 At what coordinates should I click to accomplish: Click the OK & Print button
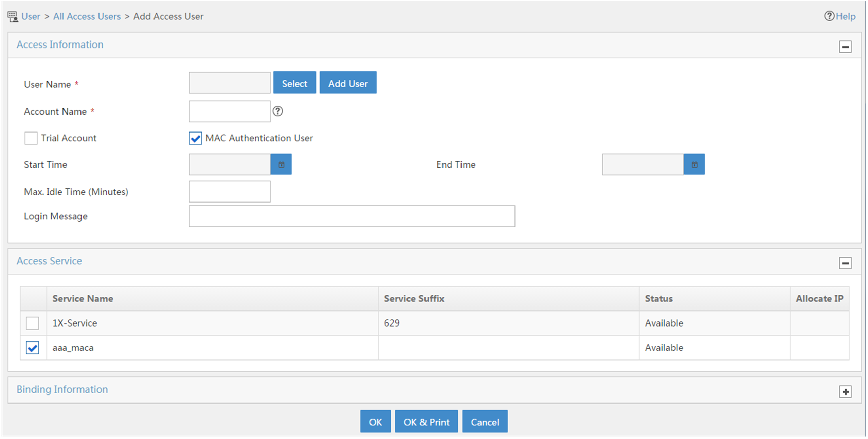426,421
